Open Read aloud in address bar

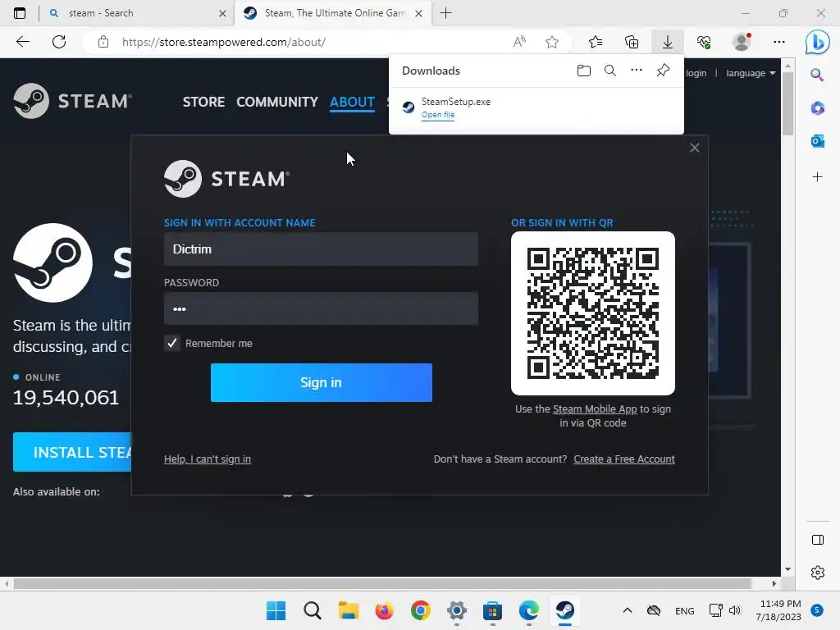point(519,42)
